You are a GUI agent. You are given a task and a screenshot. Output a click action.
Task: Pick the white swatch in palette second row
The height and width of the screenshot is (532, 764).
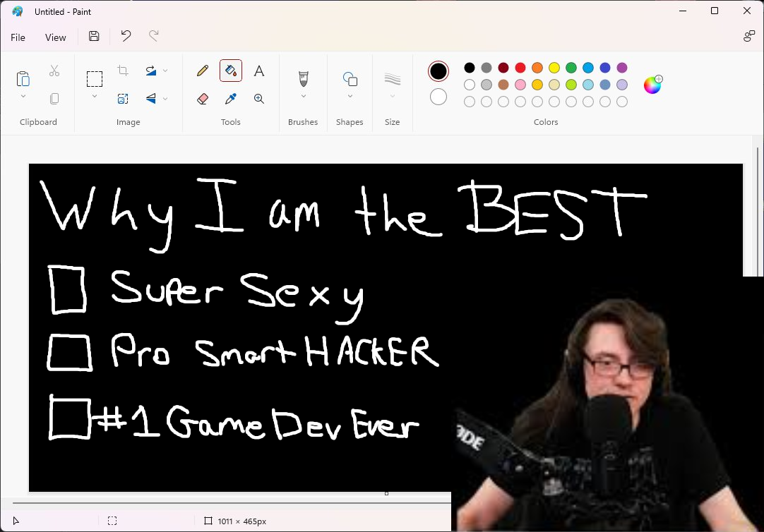pyautogui.click(x=470, y=85)
